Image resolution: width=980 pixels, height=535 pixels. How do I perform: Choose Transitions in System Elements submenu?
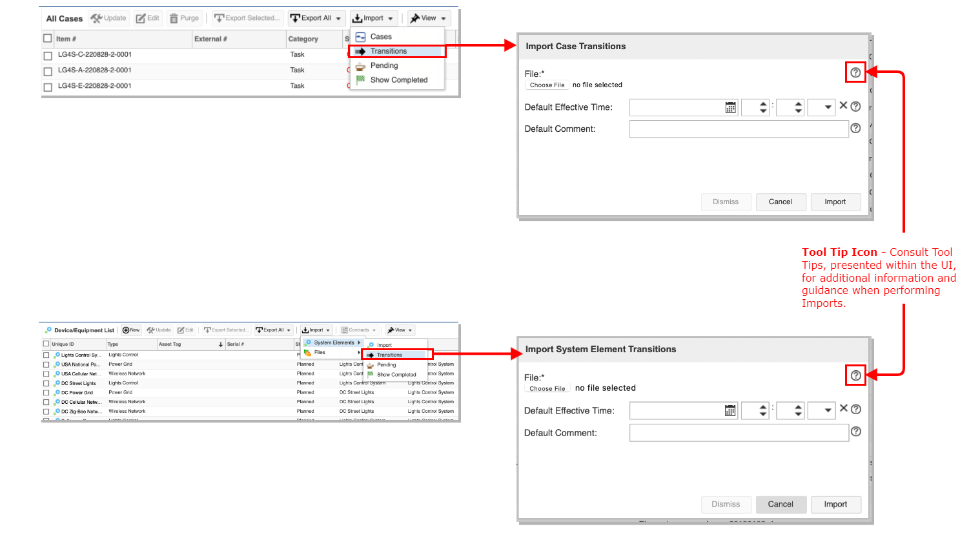[394, 355]
